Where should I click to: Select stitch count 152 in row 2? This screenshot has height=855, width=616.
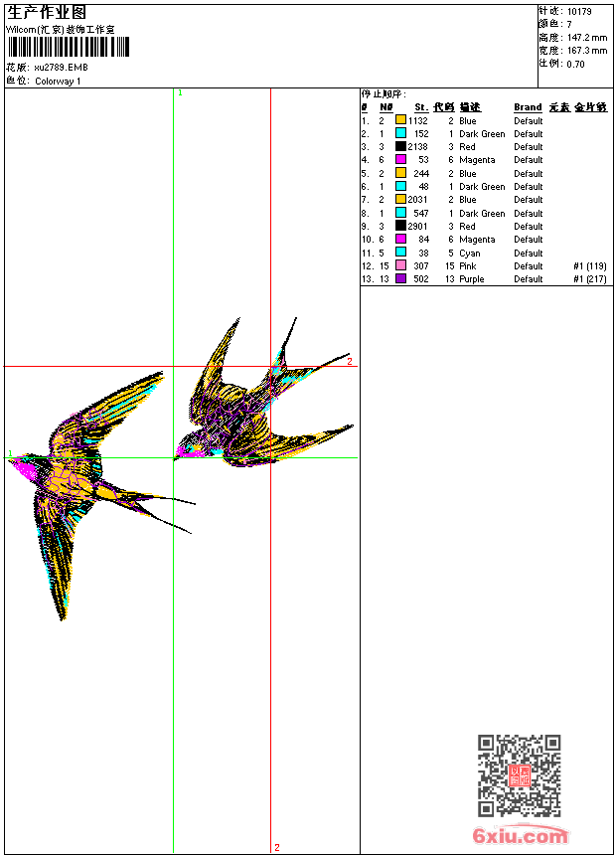click(421, 133)
